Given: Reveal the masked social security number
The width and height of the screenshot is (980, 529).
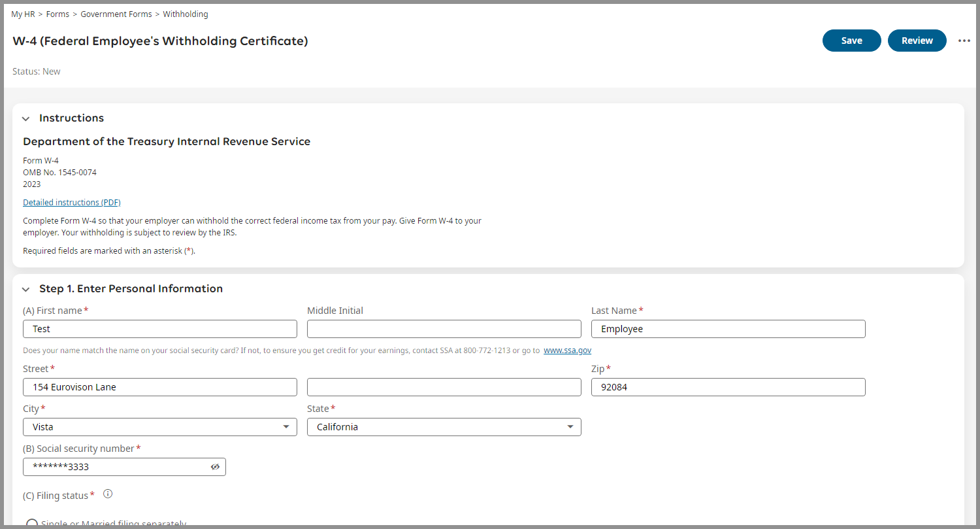Looking at the screenshot, I should point(215,467).
